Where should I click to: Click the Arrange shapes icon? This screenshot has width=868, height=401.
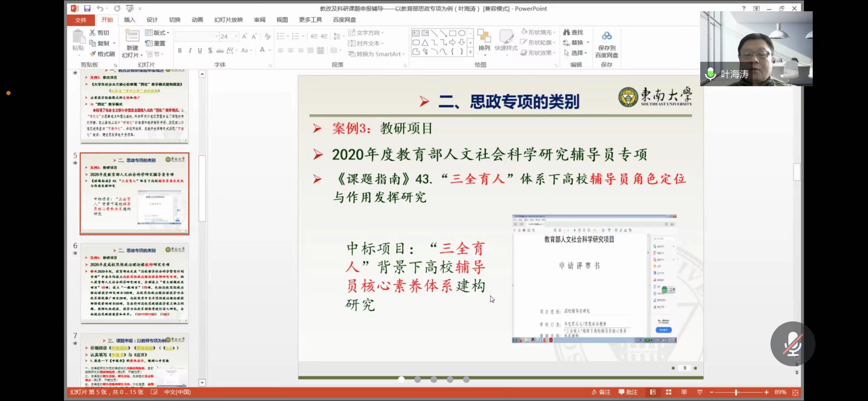click(484, 36)
